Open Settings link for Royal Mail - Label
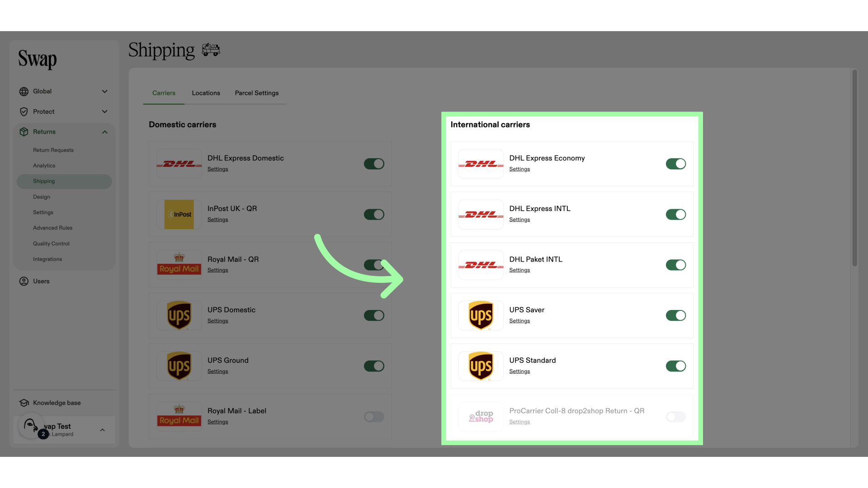Image resolution: width=868 pixels, height=488 pixels. pos(218,422)
